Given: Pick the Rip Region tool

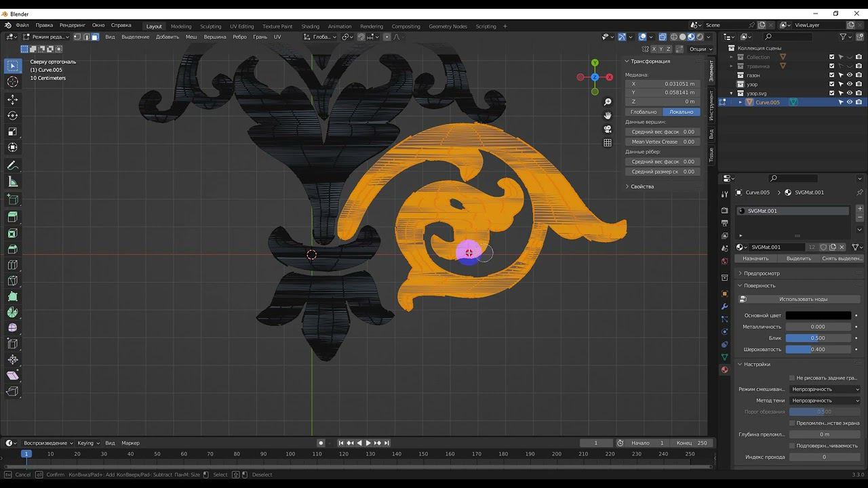Looking at the screenshot, I should (12, 392).
